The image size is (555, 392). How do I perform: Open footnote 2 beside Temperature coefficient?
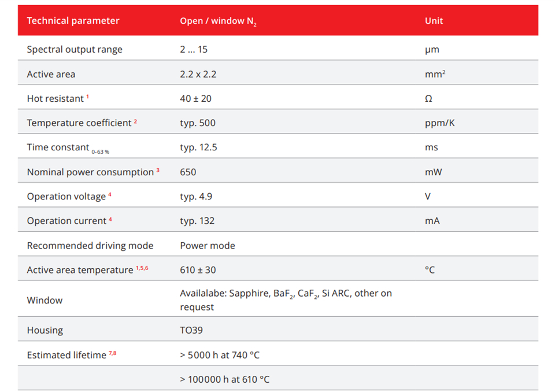[135, 121]
